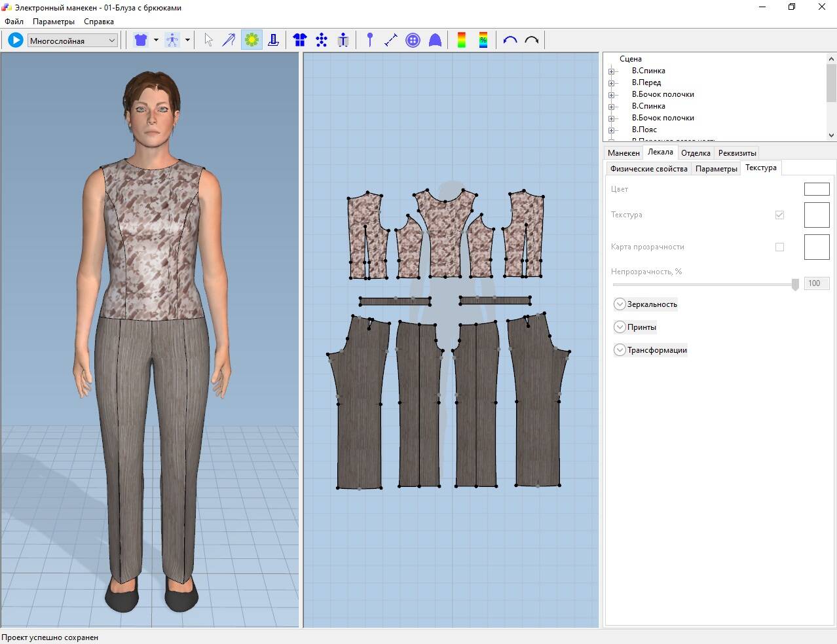Switch to the Отделка tab
This screenshot has height=644, width=837.
click(x=696, y=153)
